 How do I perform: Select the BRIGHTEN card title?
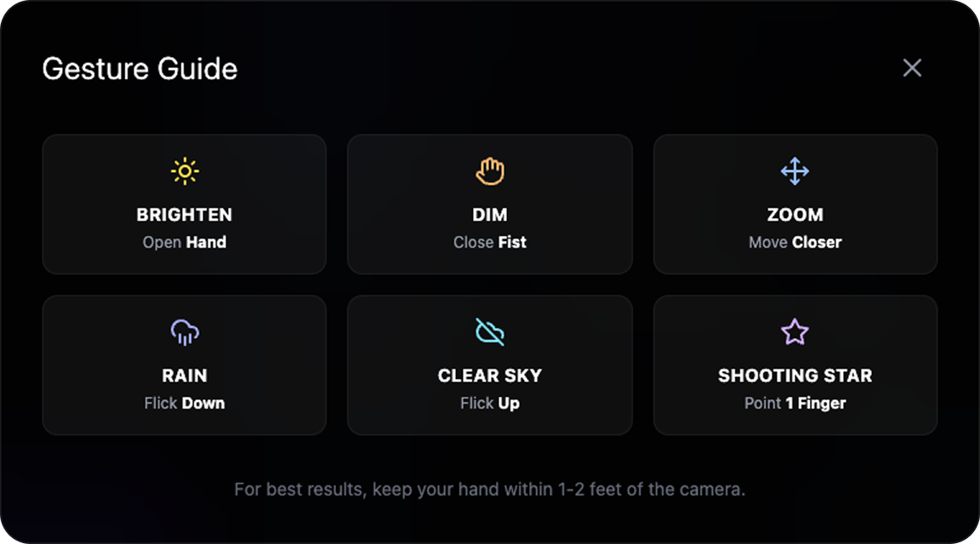coord(185,215)
